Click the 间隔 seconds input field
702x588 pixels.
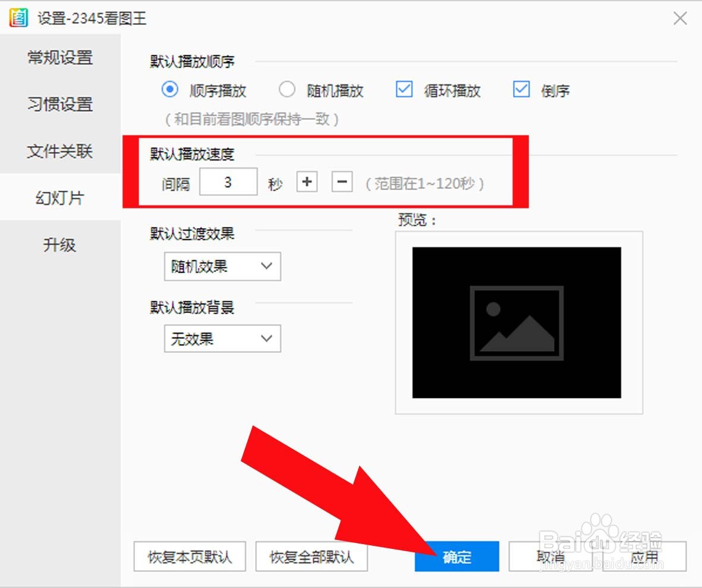click(228, 182)
